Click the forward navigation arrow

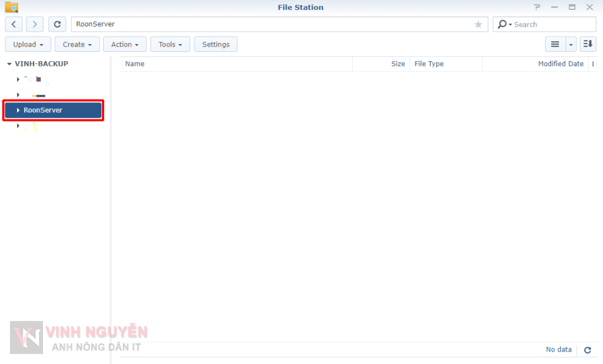coord(35,24)
